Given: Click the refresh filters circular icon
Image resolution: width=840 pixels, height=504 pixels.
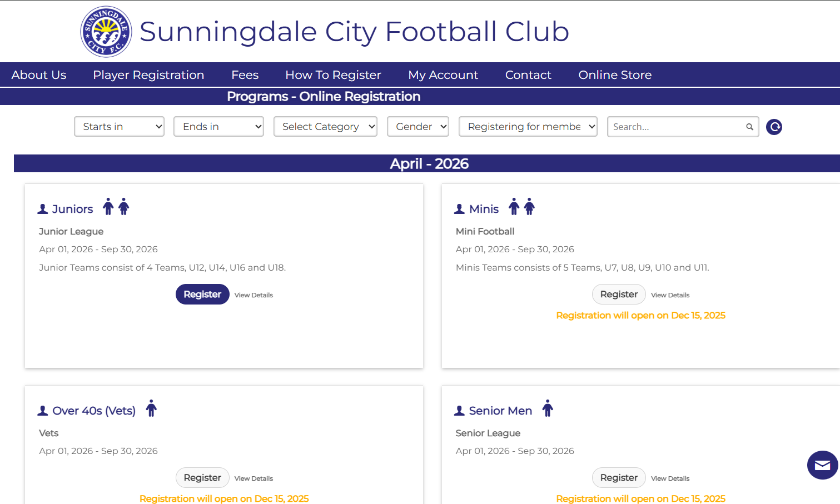Looking at the screenshot, I should [x=774, y=127].
